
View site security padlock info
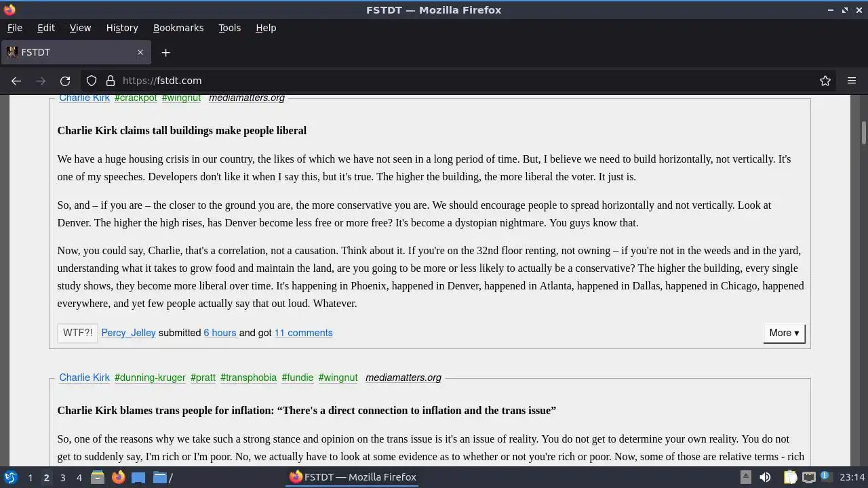click(111, 81)
